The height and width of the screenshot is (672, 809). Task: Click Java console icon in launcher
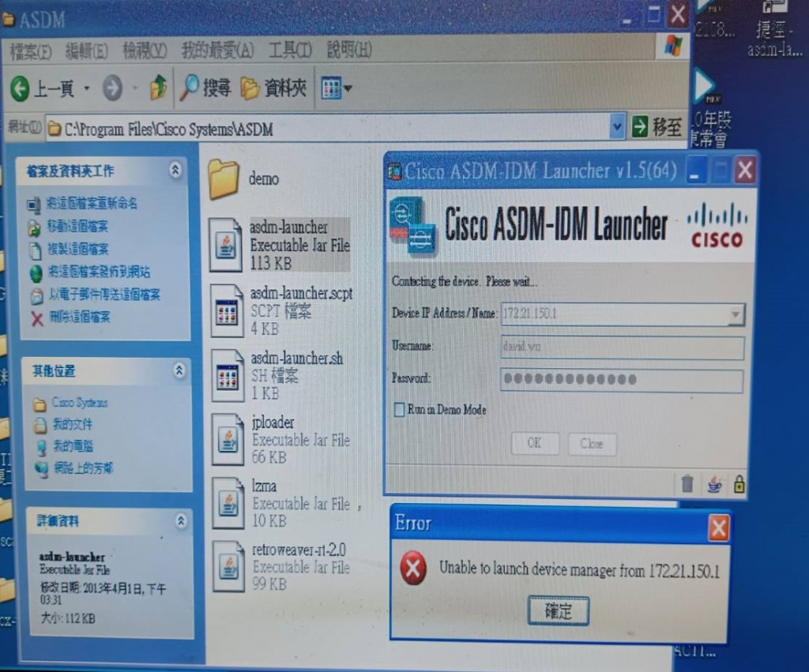[x=714, y=484]
